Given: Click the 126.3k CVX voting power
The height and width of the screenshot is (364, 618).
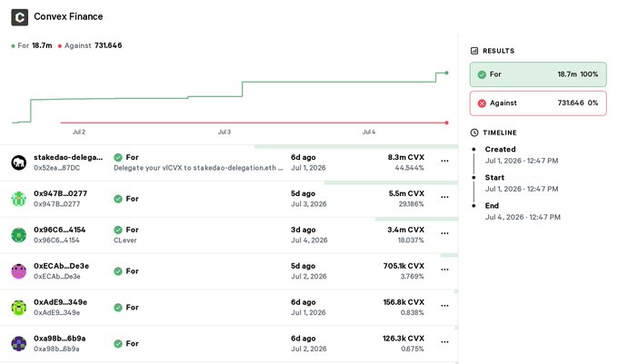Looking at the screenshot, I should click(404, 339).
